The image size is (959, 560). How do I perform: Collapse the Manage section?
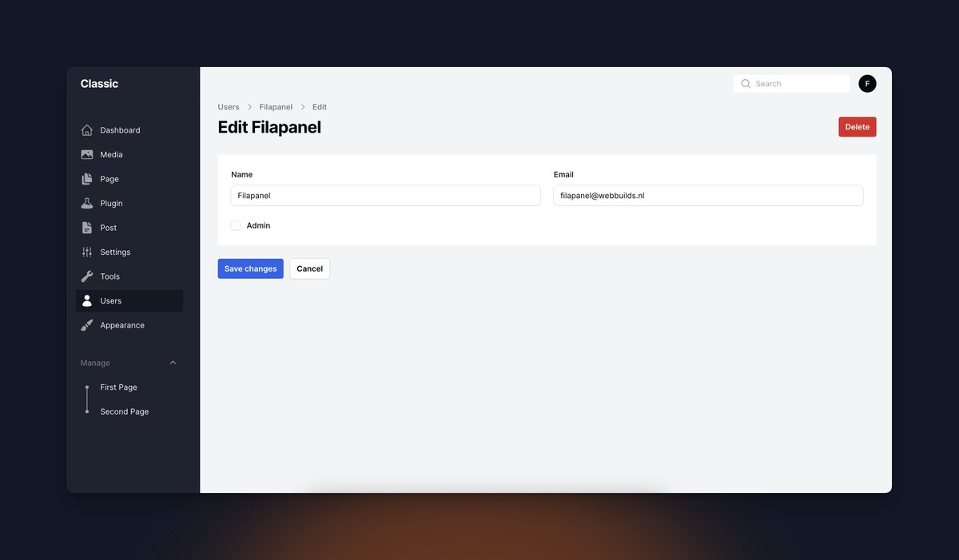click(x=173, y=362)
